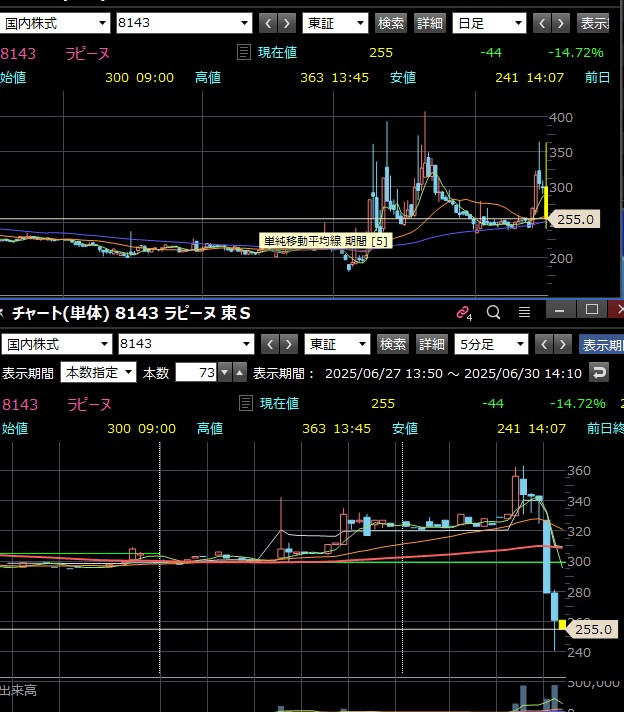This screenshot has height=712, width=624.
Task: Open the 東証 market dropdown in lower chart
Action: (x=337, y=344)
